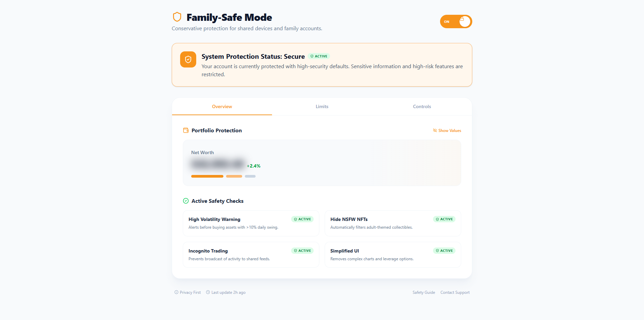Select the Overview tab
Image resolution: width=644 pixels, height=320 pixels.
pyautogui.click(x=222, y=106)
